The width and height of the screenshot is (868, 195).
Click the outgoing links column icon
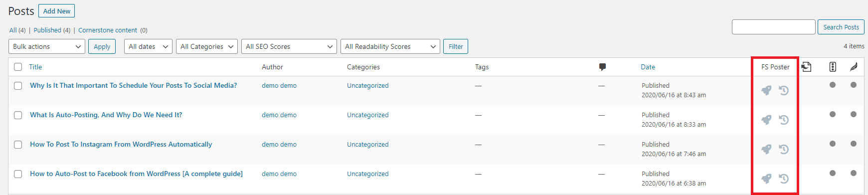[x=806, y=67]
